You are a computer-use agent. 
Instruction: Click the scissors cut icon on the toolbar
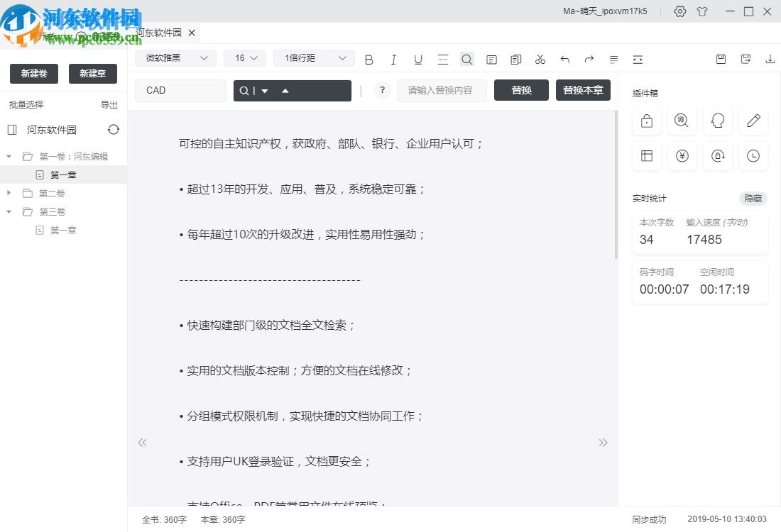[540, 60]
